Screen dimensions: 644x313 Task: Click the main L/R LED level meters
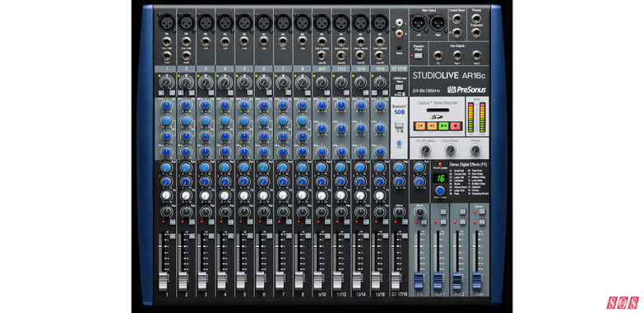click(477, 117)
